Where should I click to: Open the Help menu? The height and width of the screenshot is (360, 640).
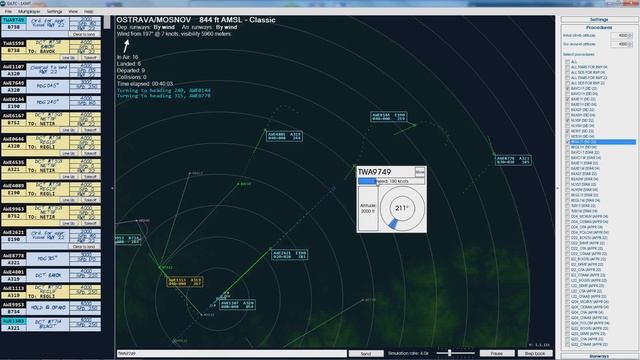click(x=89, y=11)
